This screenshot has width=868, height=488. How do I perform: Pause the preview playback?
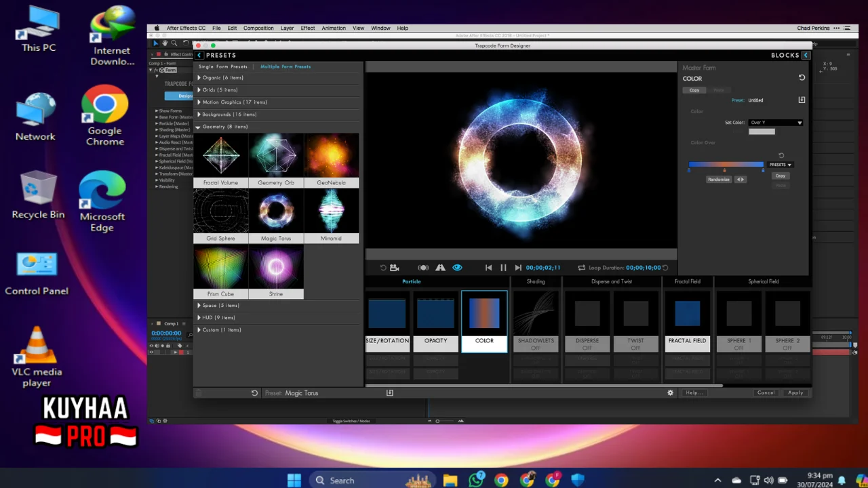pyautogui.click(x=503, y=268)
